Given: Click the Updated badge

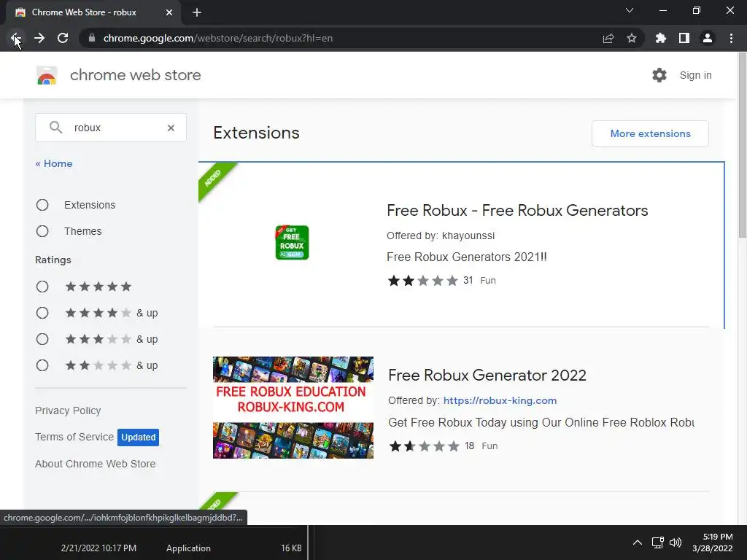Looking at the screenshot, I should pyautogui.click(x=138, y=437).
